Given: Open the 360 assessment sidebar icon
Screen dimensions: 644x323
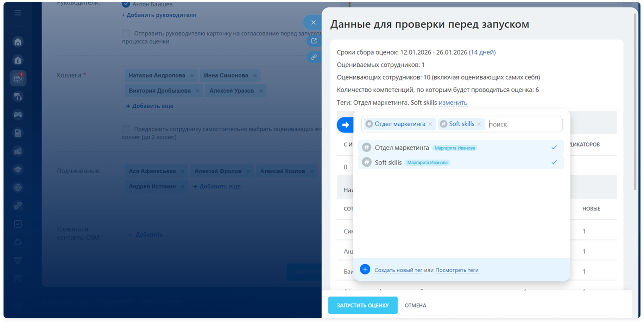Looking at the screenshot, I should (x=18, y=78).
